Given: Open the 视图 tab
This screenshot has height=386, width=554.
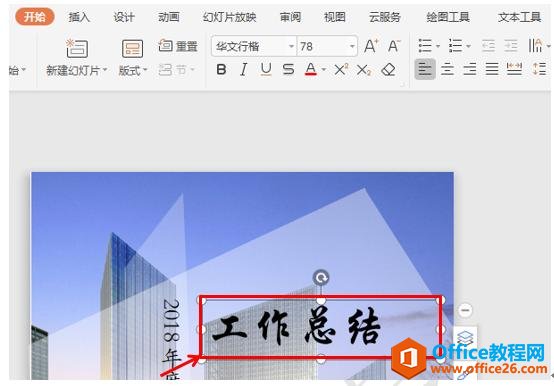Looking at the screenshot, I should (x=335, y=17).
